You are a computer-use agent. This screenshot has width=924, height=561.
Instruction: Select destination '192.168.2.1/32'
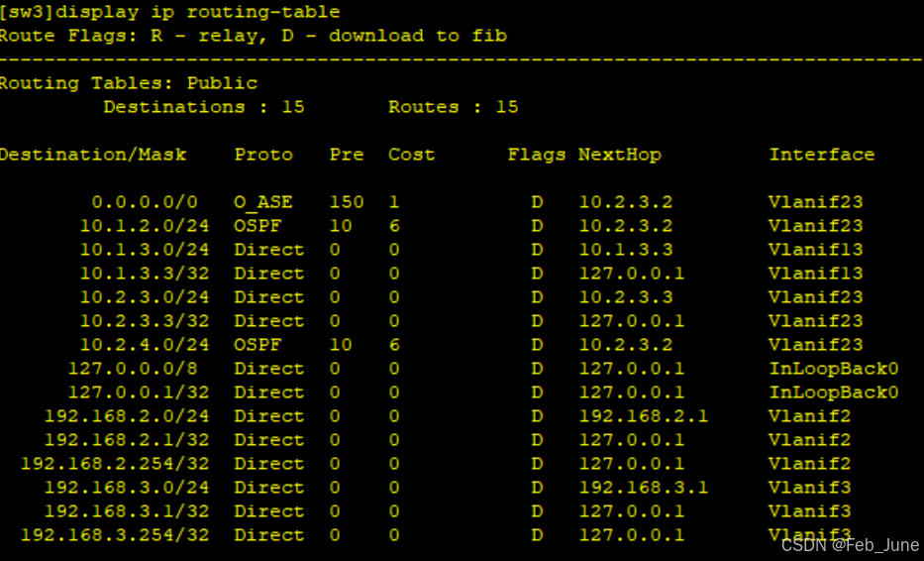tap(128, 439)
